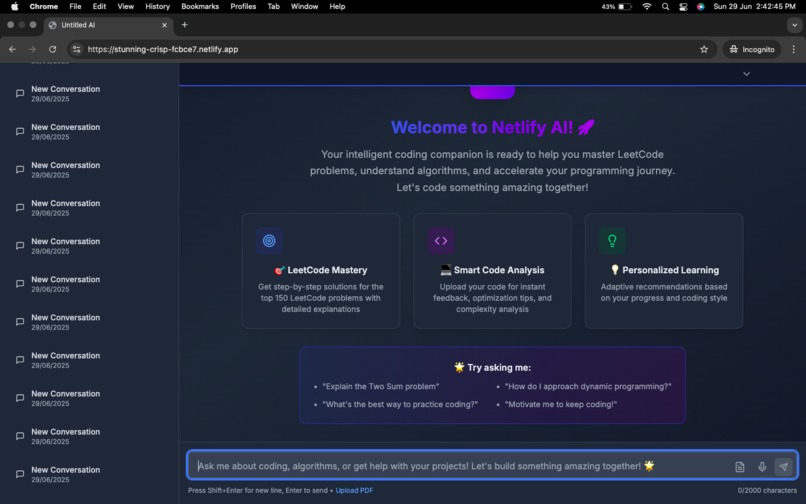Click the browser back arrow

coord(12,49)
